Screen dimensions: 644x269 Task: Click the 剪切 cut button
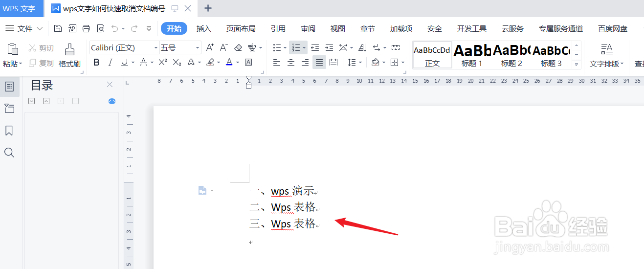[x=41, y=48]
